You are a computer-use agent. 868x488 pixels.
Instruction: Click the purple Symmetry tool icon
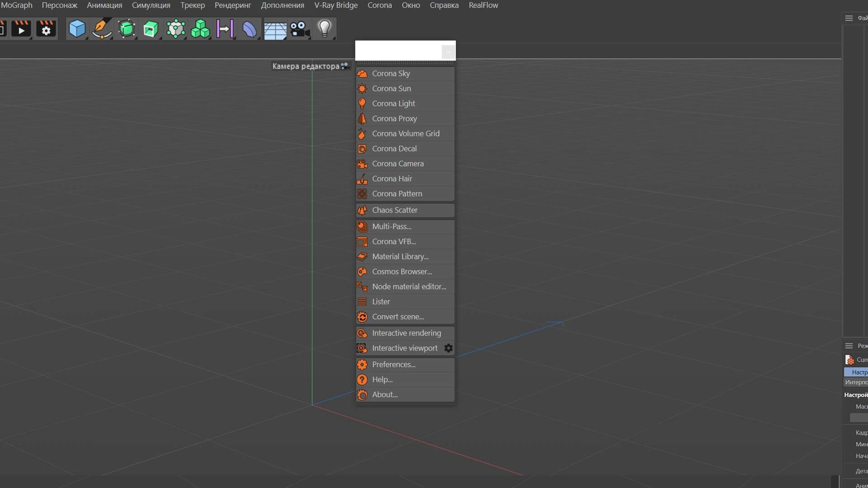click(225, 29)
